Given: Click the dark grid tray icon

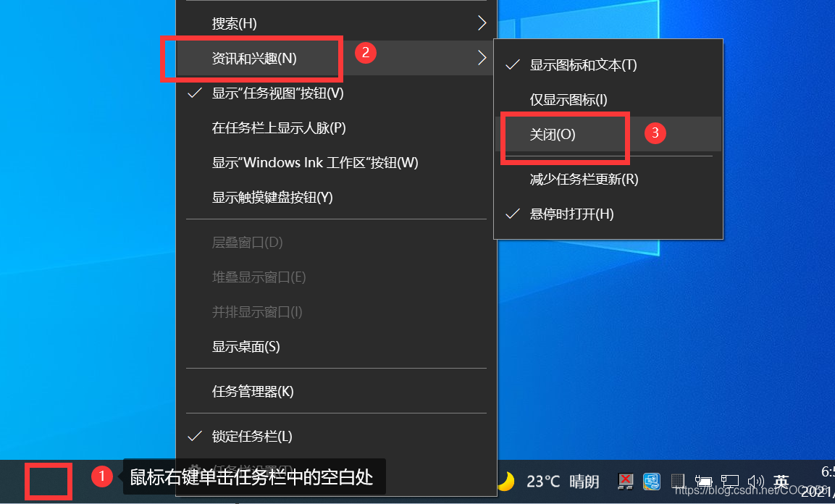Looking at the screenshot, I should 677,481.
